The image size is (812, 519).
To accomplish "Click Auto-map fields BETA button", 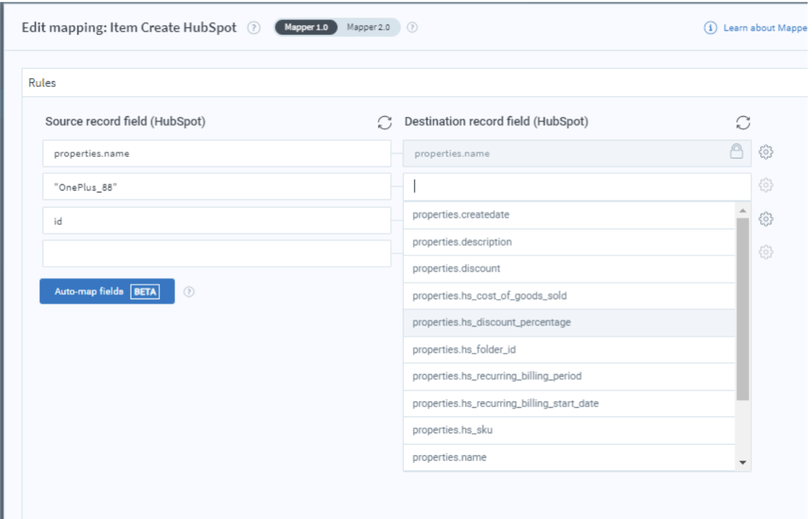I will pyautogui.click(x=107, y=291).
